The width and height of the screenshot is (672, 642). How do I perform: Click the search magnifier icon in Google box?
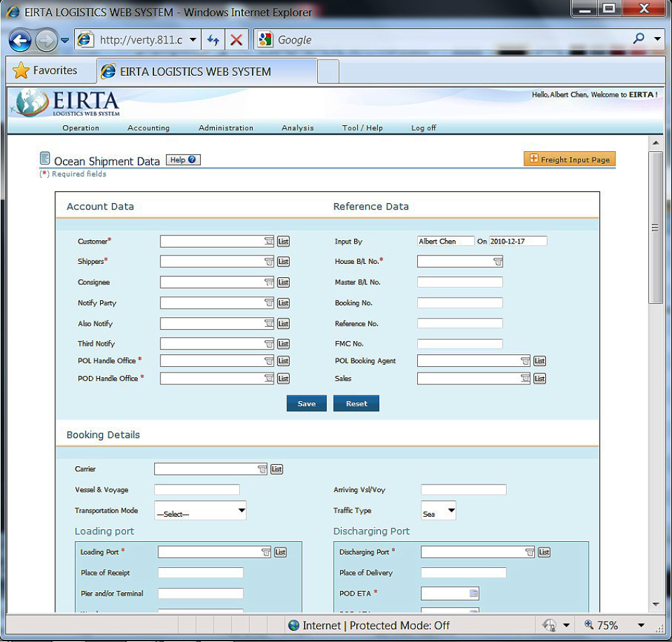(639, 39)
